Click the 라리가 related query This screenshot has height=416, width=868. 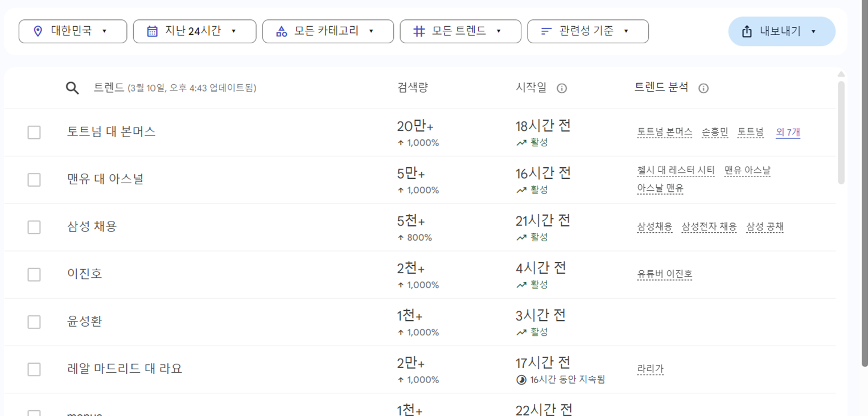tap(651, 369)
